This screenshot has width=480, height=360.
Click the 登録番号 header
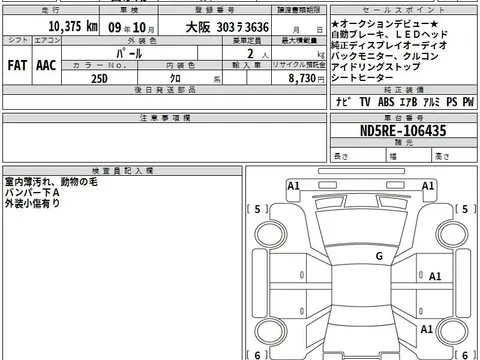click(215, 10)
